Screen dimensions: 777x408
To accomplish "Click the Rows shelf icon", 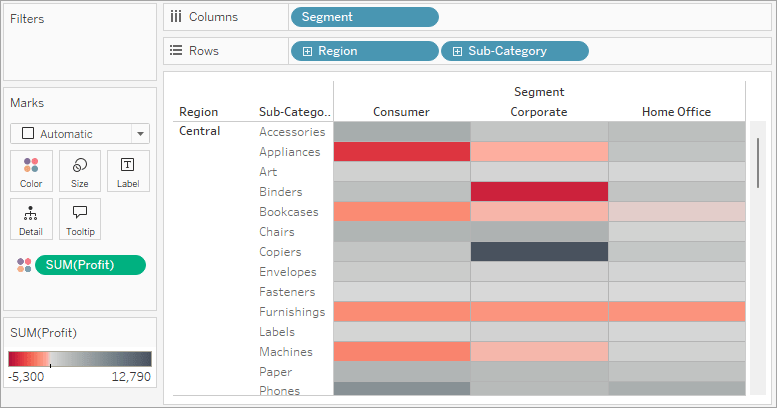I will point(177,50).
